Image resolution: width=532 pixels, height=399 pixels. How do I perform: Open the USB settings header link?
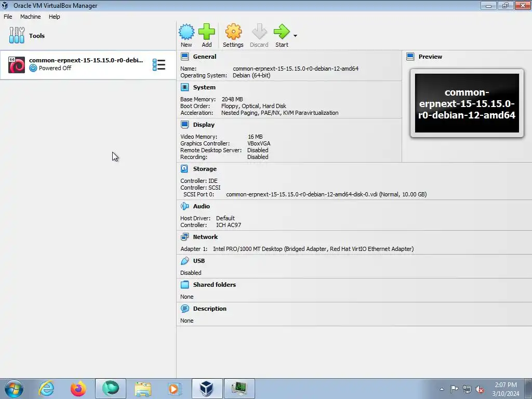(199, 261)
